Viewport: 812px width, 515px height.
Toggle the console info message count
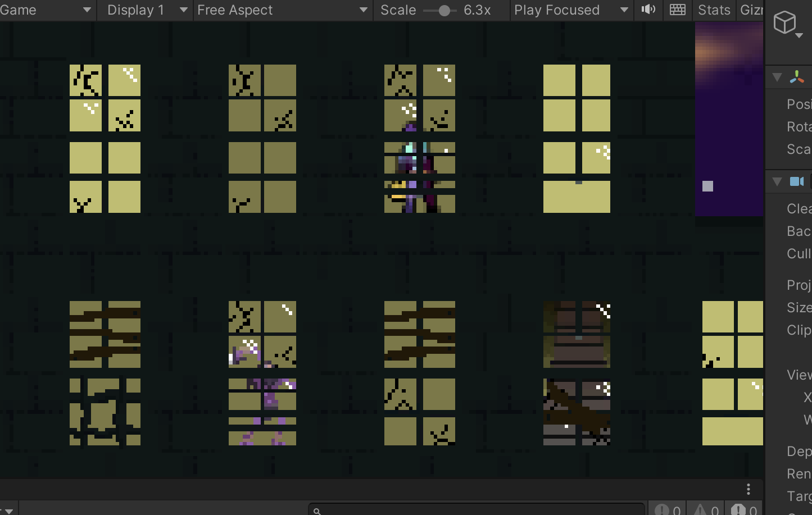click(668, 509)
